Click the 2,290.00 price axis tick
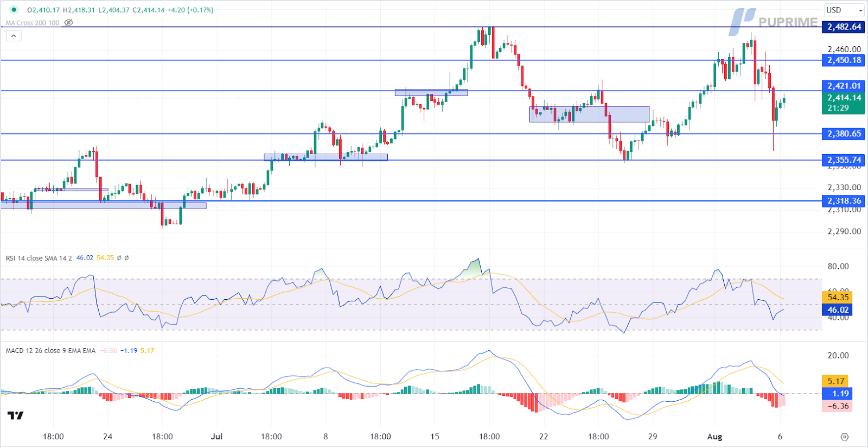868x448 pixels. pyautogui.click(x=844, y=231)
